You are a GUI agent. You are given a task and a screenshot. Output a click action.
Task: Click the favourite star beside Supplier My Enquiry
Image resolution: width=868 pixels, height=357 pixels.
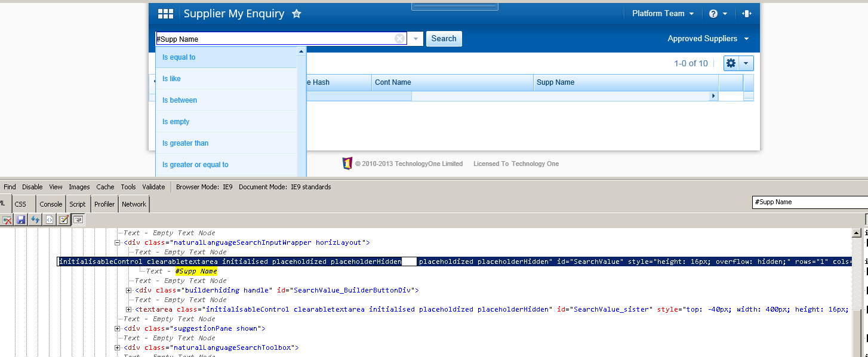point(297,14)
